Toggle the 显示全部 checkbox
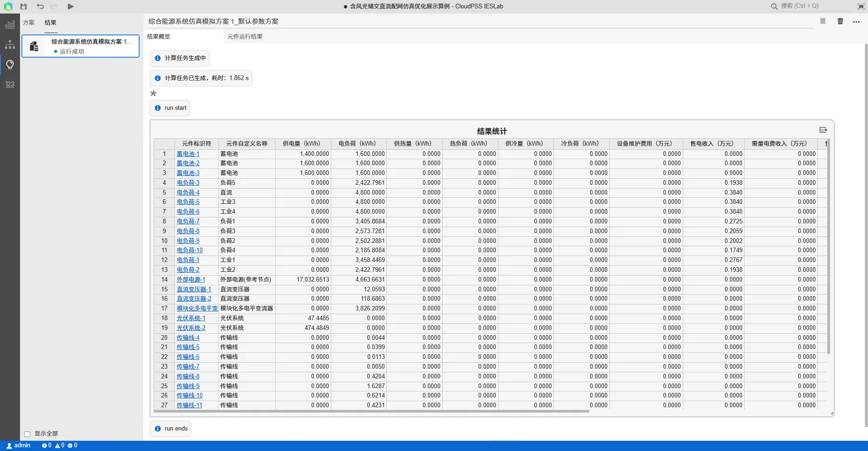Viewport: 868px width, 451px height. 27,434
